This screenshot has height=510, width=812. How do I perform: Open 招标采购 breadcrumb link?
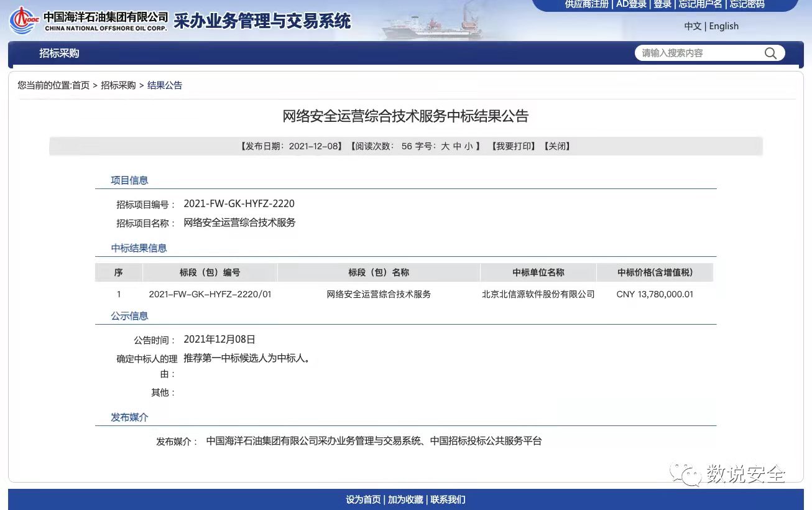coord(118,86)
